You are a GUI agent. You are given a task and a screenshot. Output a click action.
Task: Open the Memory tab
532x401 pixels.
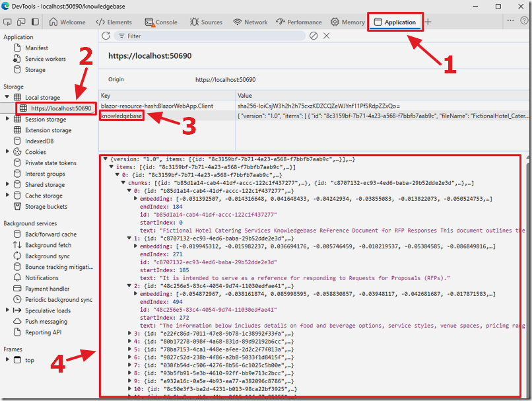(x=348, y=22)
